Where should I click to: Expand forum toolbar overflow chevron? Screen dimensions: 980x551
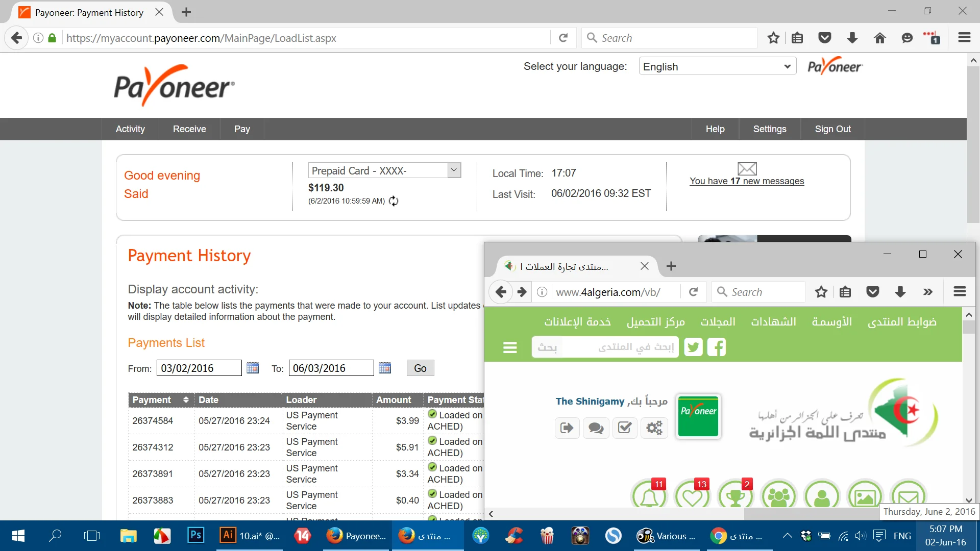927,292
